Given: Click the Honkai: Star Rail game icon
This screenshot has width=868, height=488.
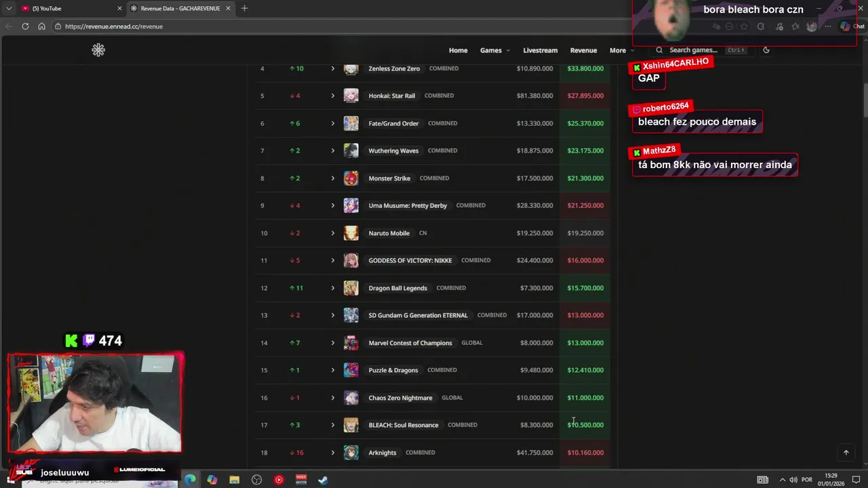Looking at the screenshot, I should tap(351, 96).
